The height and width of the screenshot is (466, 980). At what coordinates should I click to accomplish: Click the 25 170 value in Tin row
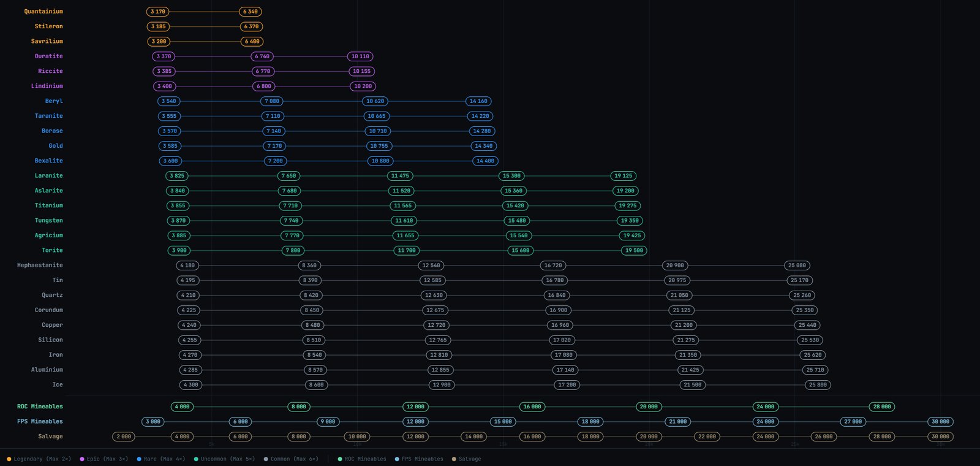[x=799, y=280]
